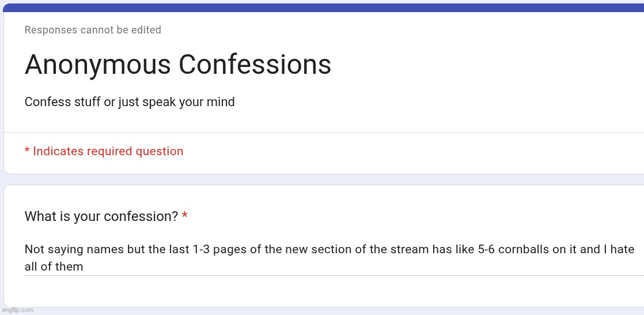Click the imgflip.com watermark

click(17, 310)
